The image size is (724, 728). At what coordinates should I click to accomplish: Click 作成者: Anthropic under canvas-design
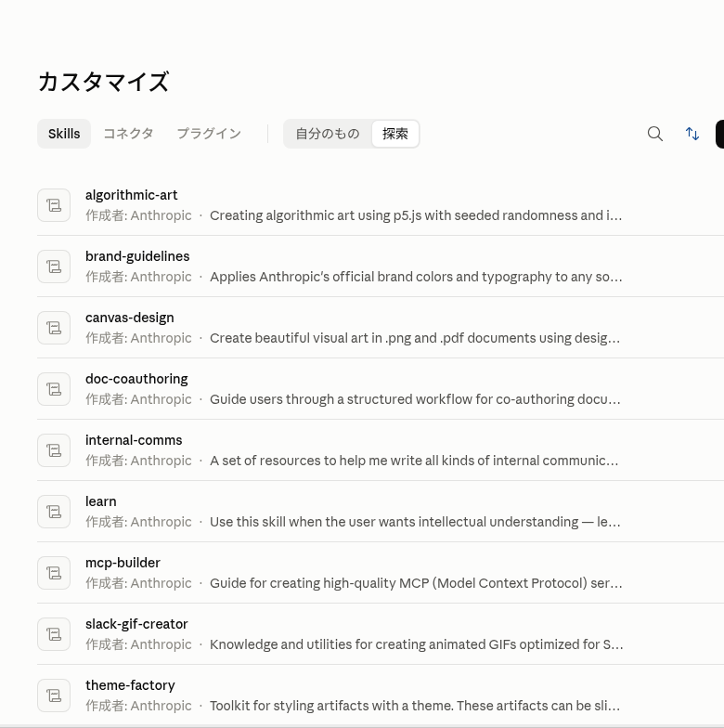coord(138,338)
